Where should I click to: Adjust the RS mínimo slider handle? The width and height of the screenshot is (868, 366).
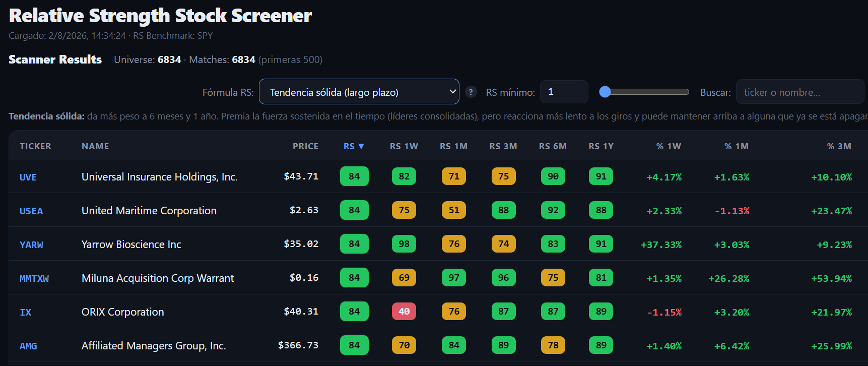(605, 92)
